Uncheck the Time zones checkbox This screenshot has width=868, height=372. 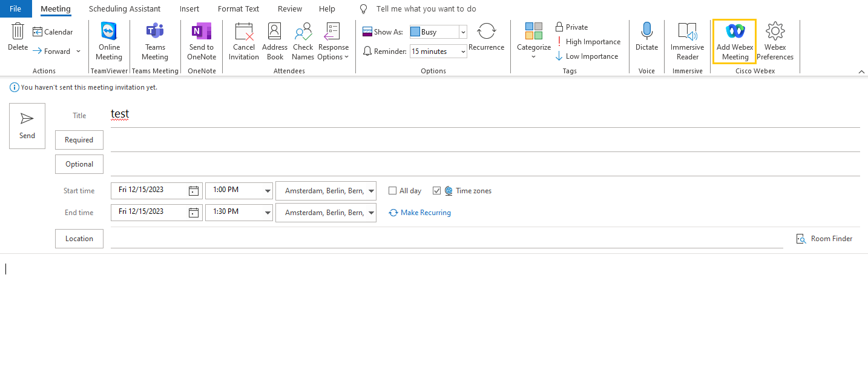tap(437, 191)
